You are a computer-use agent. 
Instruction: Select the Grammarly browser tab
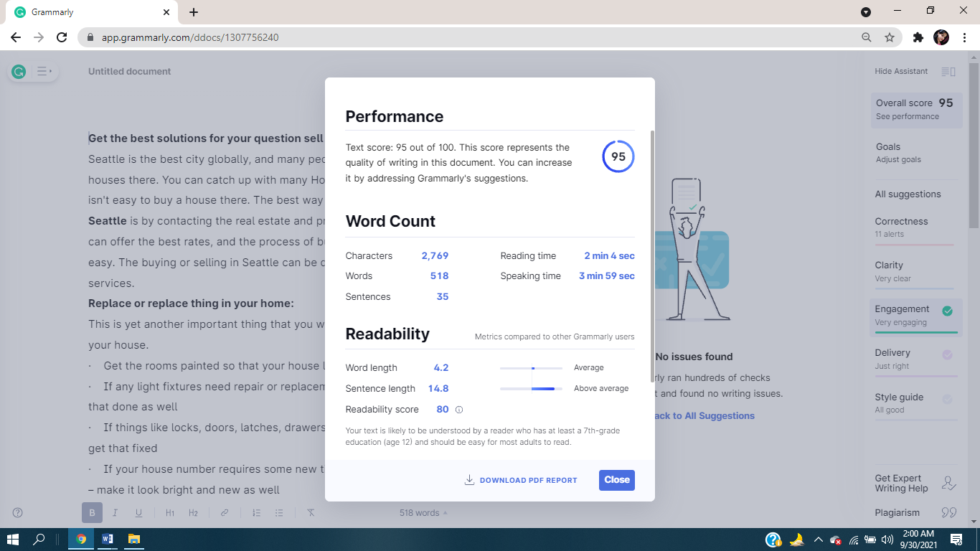[x=93, y=12]
